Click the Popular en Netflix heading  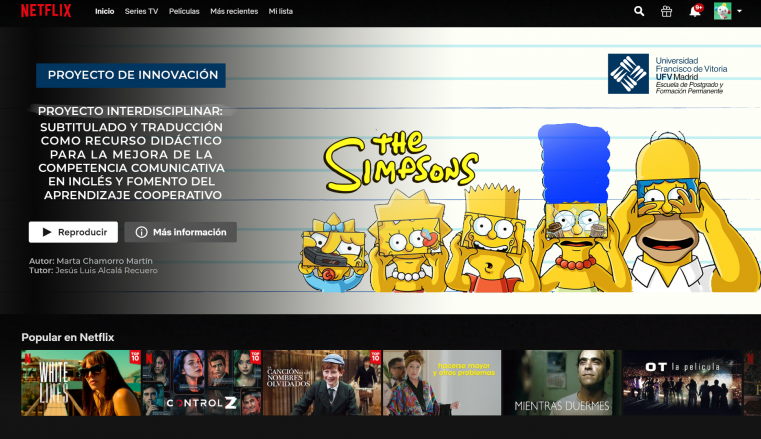coord(67,337)
